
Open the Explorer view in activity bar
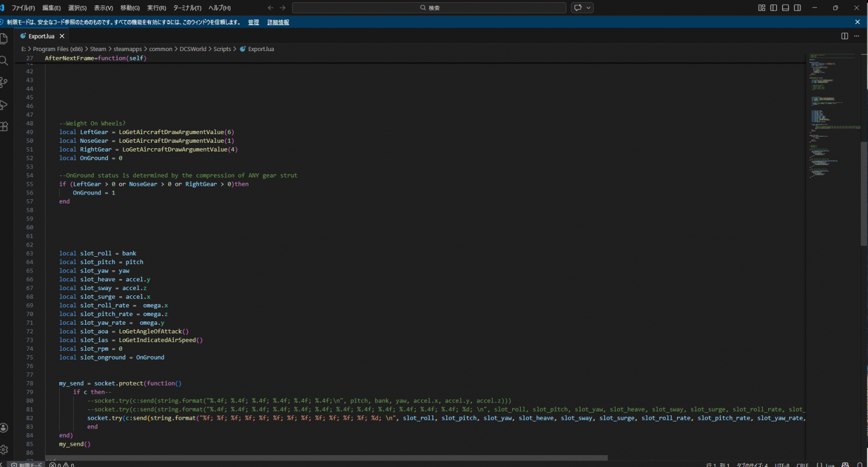4,39
